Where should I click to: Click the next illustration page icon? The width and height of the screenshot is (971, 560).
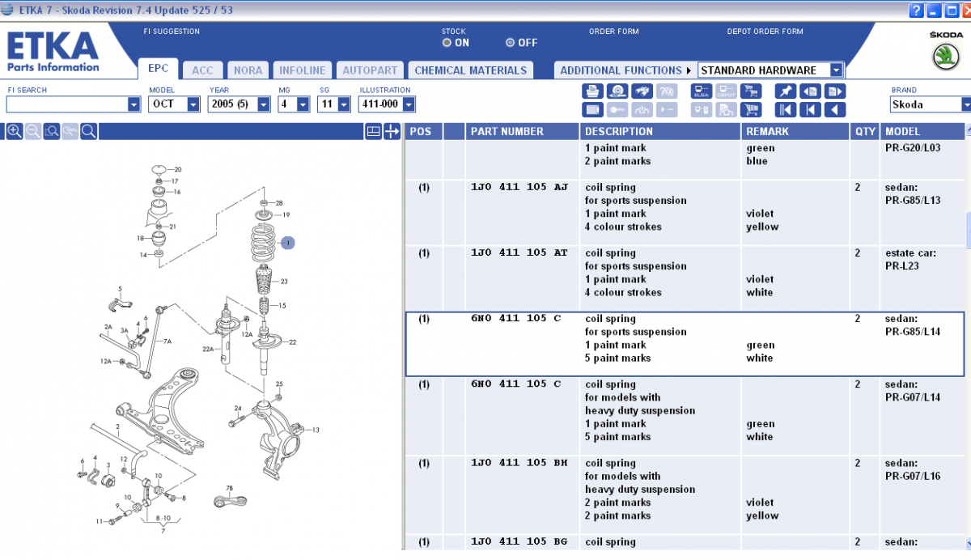coord(836,91)
